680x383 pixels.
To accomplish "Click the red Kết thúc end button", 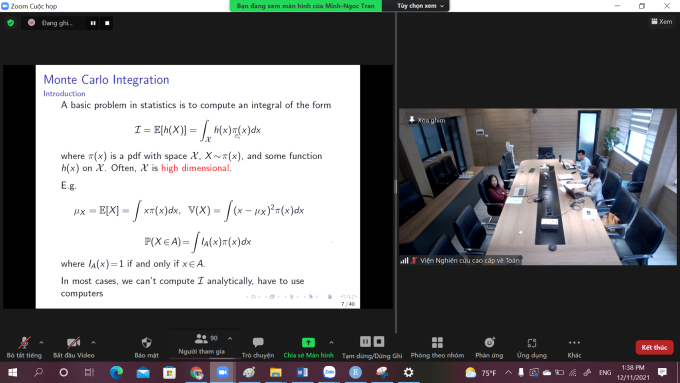I will (654, 347).
